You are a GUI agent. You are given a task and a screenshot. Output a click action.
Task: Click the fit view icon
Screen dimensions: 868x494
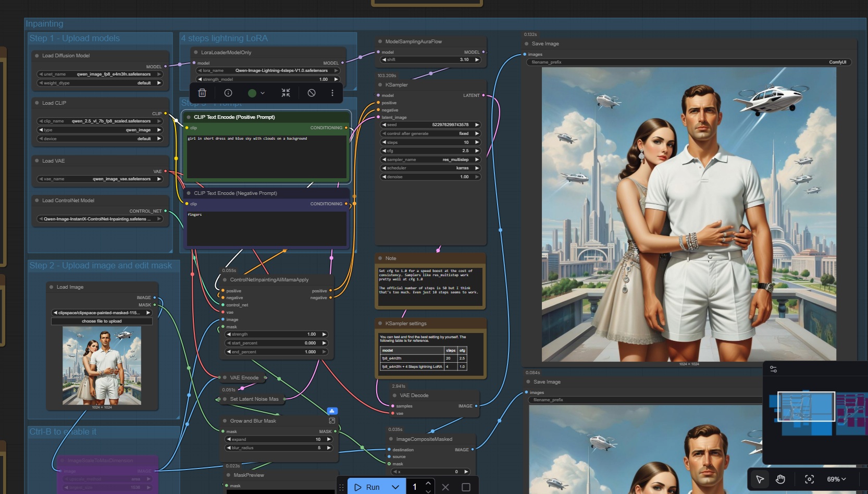(x=809, y=479)
